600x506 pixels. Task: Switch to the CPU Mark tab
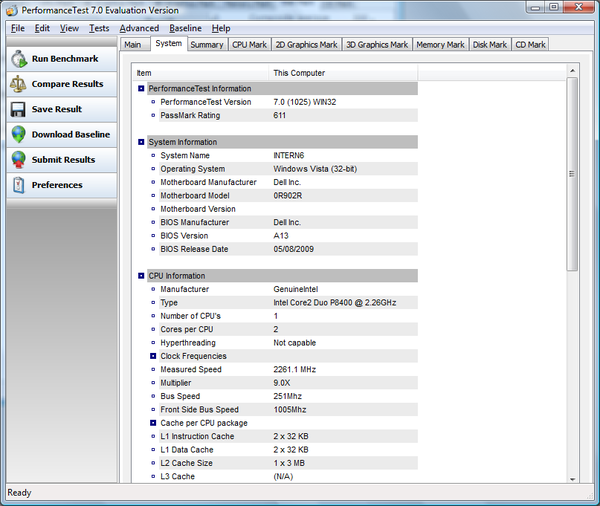click(249, 45)
